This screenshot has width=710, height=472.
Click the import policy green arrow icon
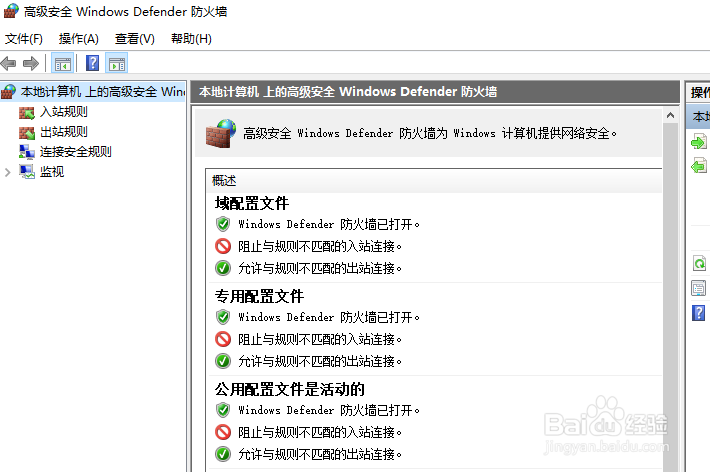[x=698, y=142]
